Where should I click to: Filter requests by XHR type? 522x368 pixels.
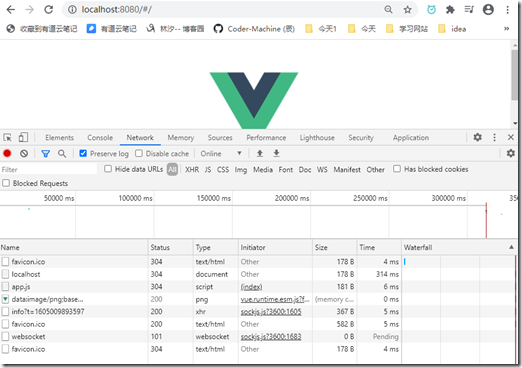[192, 170]
